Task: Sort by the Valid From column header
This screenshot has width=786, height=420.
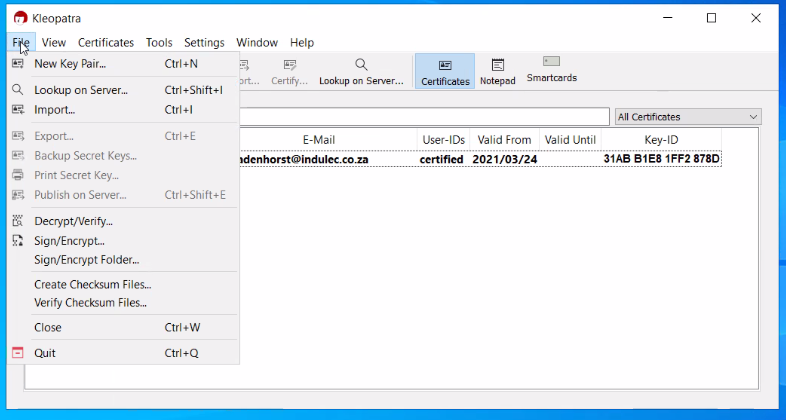Action: coord(504,140)
